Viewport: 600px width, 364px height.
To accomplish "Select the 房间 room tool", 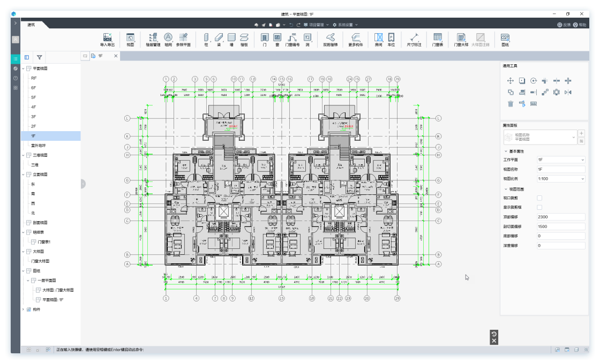I will click(378, 40).
